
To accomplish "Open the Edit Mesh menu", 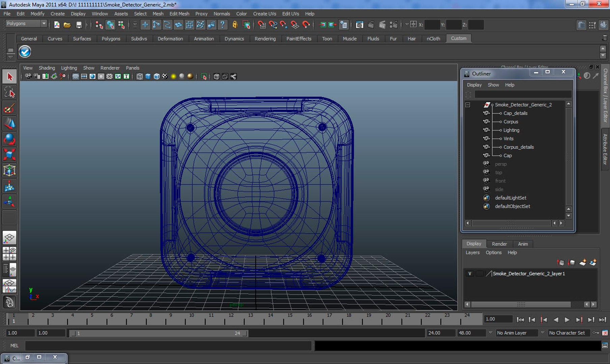I will (x=179, y=14).
